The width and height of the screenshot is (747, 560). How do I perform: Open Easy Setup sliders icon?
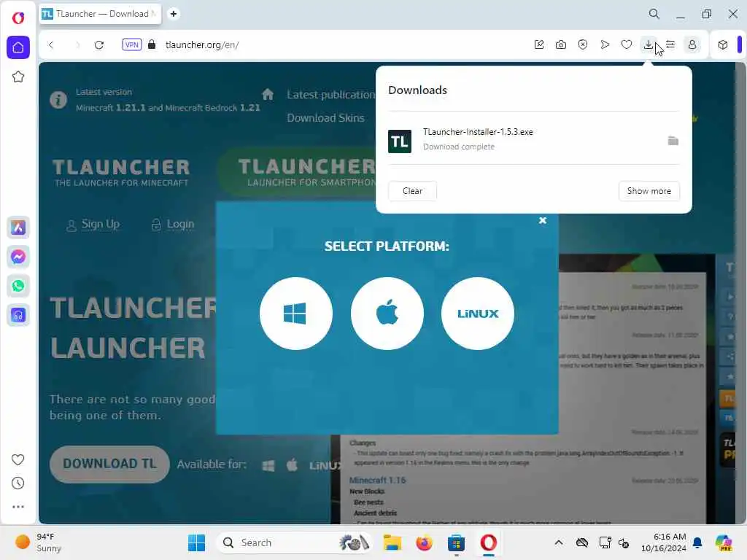[670, 44]
